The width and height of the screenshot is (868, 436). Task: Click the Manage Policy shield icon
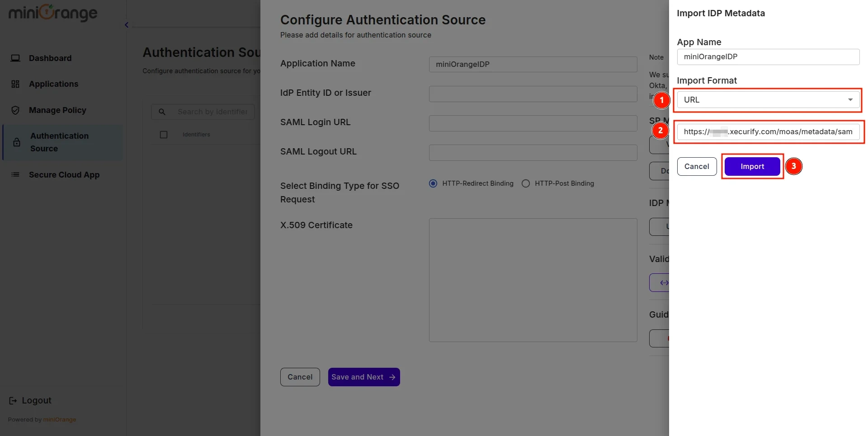(x=15, y=110)
